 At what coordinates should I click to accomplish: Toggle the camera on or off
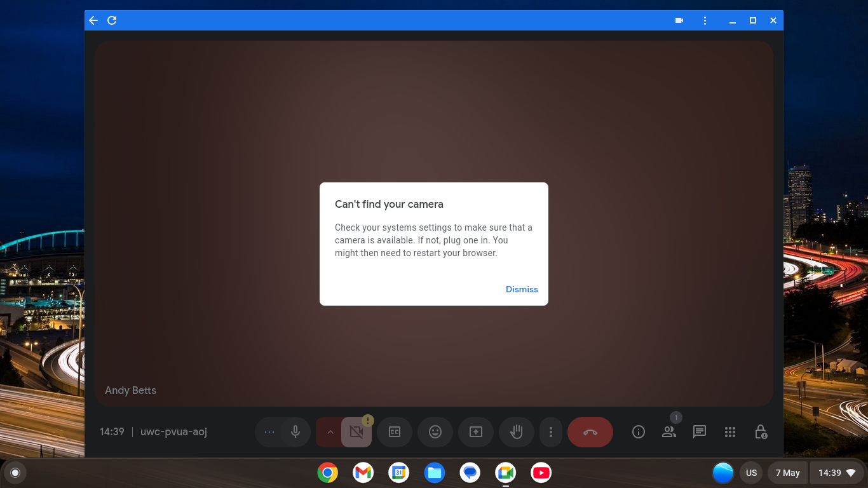(x=356, y=432)
